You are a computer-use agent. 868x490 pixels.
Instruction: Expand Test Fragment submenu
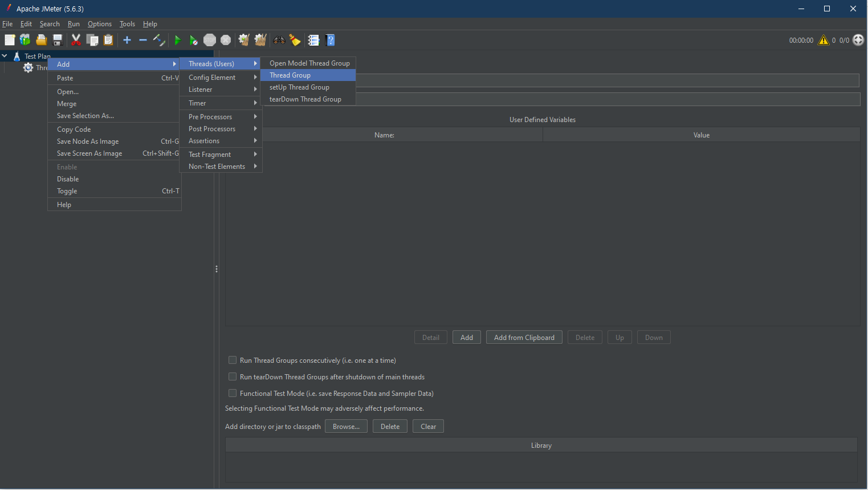(221, 155)
